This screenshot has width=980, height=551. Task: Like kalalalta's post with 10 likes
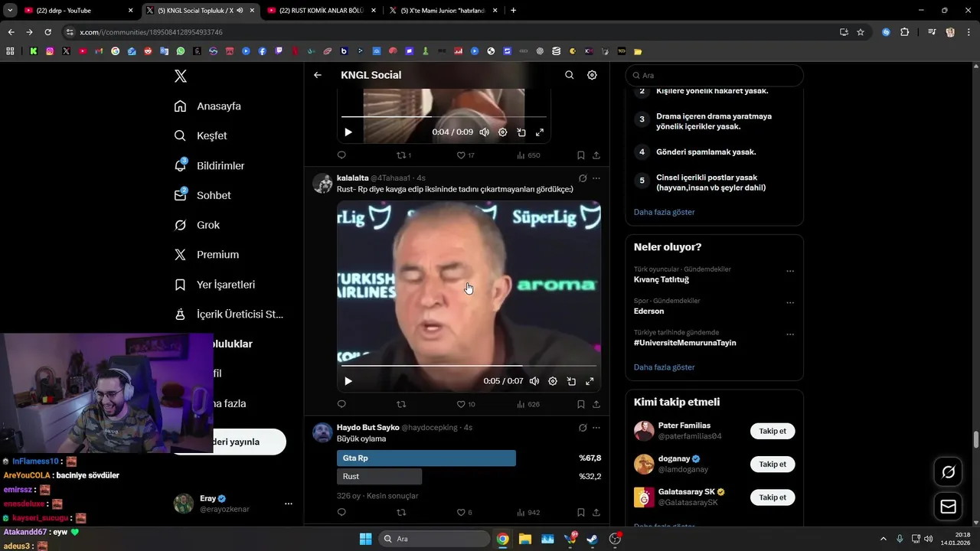click(465, 404)
